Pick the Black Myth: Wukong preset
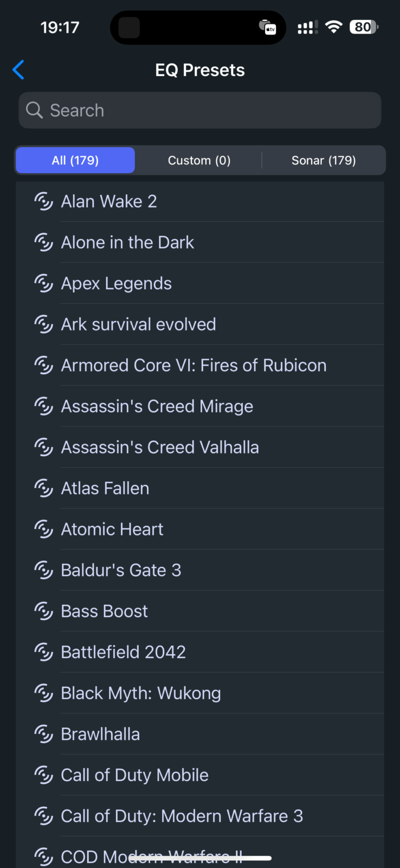 [141, 693]
